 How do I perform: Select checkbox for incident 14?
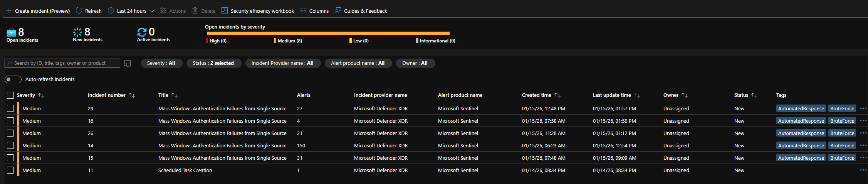[10, 145]
